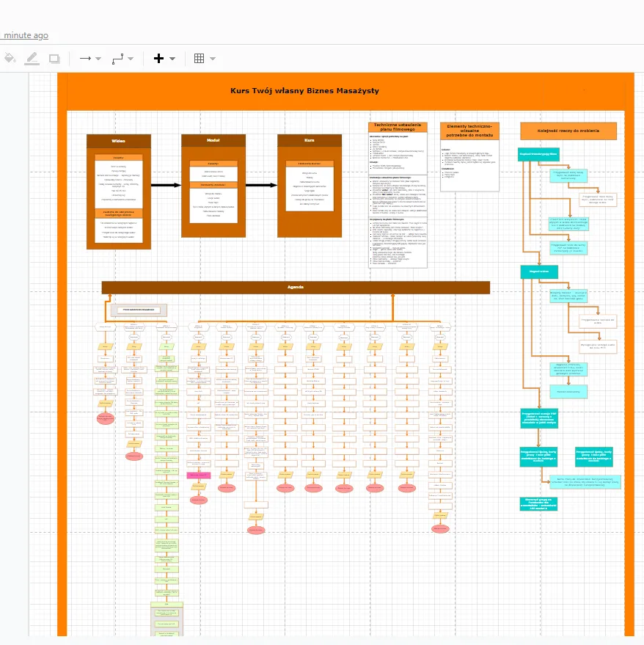Toggle the Shadow icon in toolbar
Image resolution: width=644 pixels, height=645 pixels.
pos(54,59)
